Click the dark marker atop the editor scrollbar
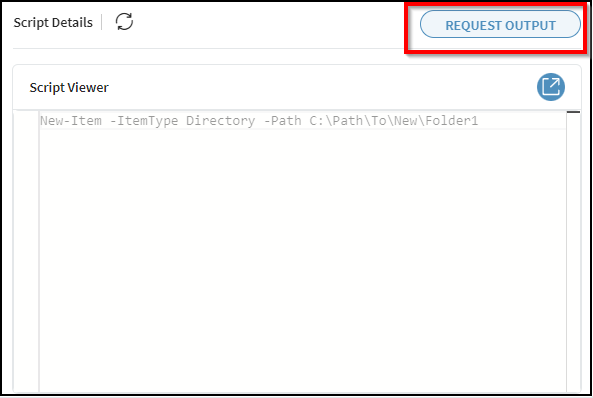Screen dimensions: 593x398 [573, 112]
